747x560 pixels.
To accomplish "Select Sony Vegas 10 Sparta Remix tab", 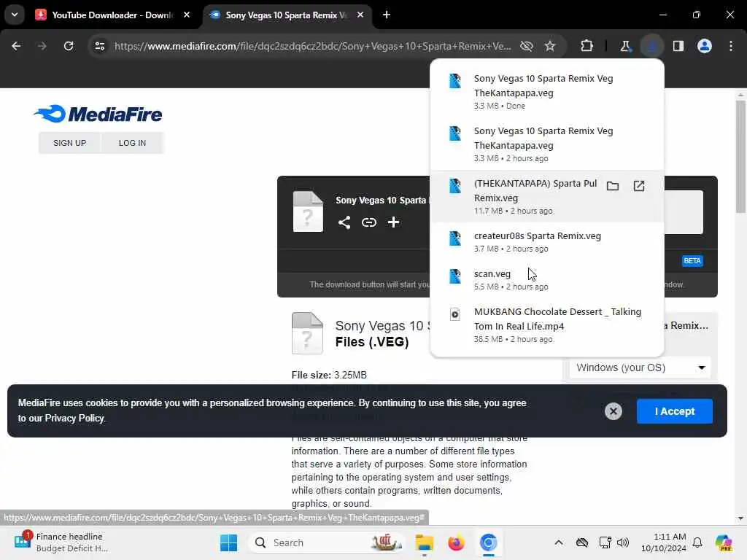I will point(286,15).
